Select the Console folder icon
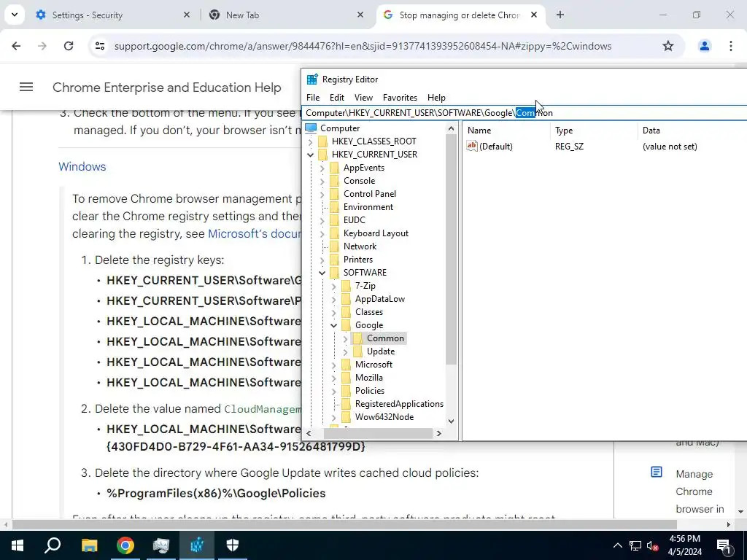747x560 pixels. pyautogui.click(x=334, y=181)
